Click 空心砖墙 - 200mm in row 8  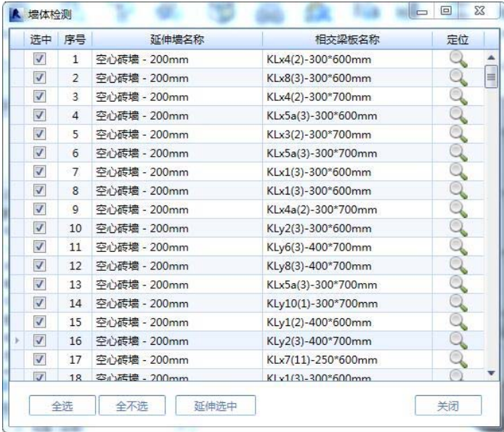[177, 191]
